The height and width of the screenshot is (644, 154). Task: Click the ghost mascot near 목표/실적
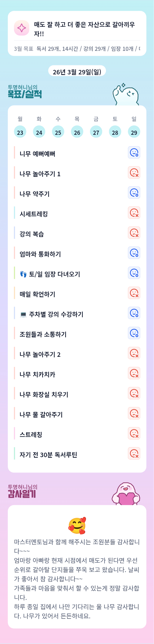click(x=125, y=95)
